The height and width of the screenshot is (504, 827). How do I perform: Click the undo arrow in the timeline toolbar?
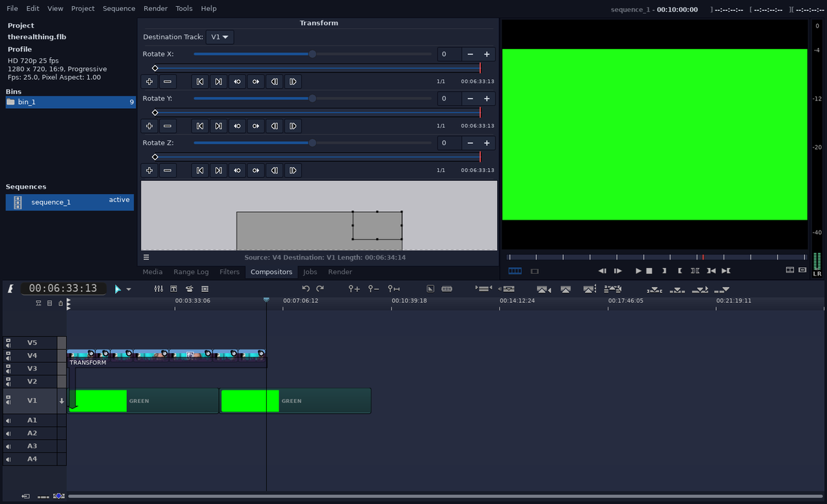point(306,289)
